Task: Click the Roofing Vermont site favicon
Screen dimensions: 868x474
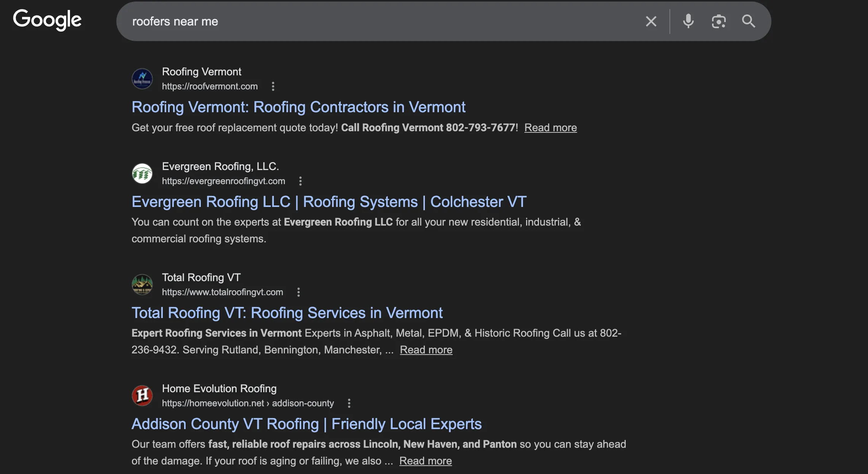Action: 142,79
